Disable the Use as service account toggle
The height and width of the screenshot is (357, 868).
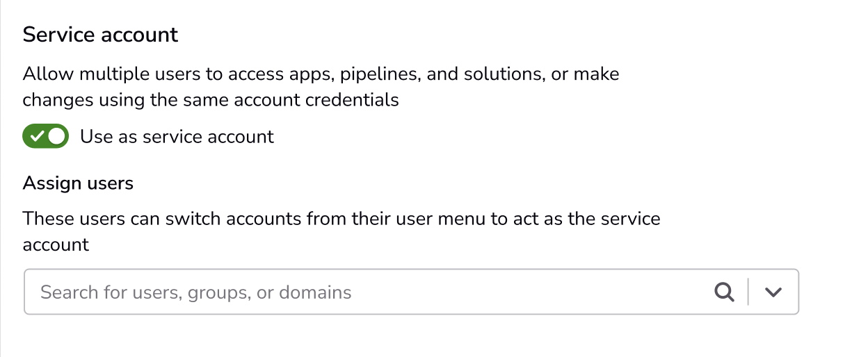point(46,136)
